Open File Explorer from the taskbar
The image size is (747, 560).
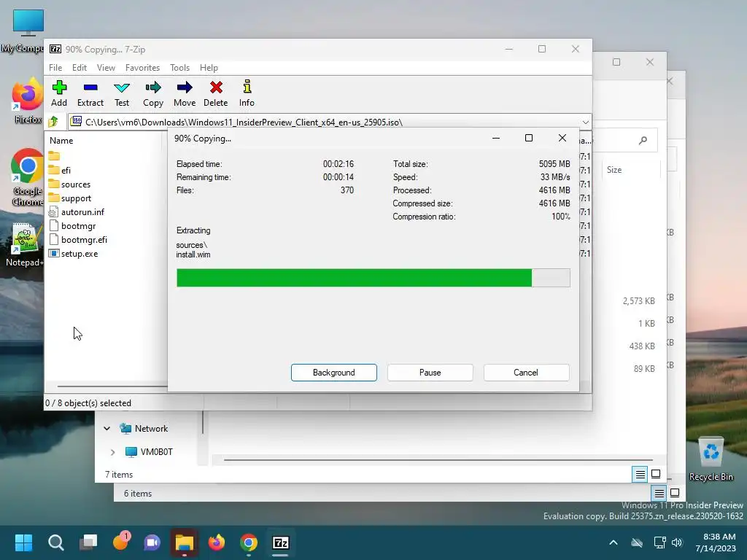pos(185,542)
